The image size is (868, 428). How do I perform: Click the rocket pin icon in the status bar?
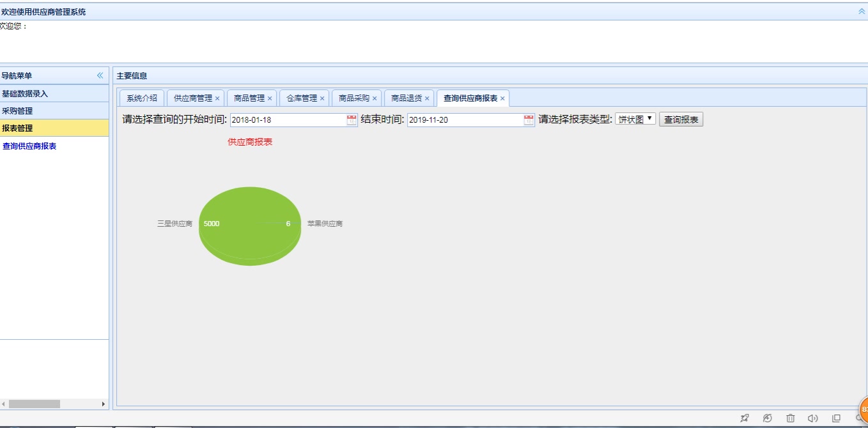click(744, 417)
